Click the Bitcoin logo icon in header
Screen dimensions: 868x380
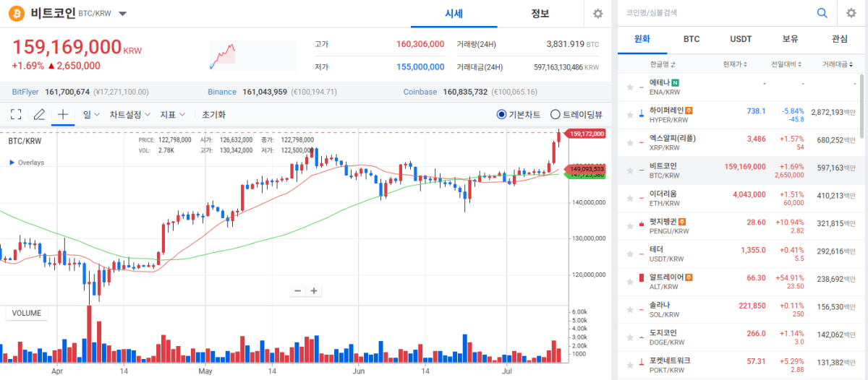coord(17,14)
